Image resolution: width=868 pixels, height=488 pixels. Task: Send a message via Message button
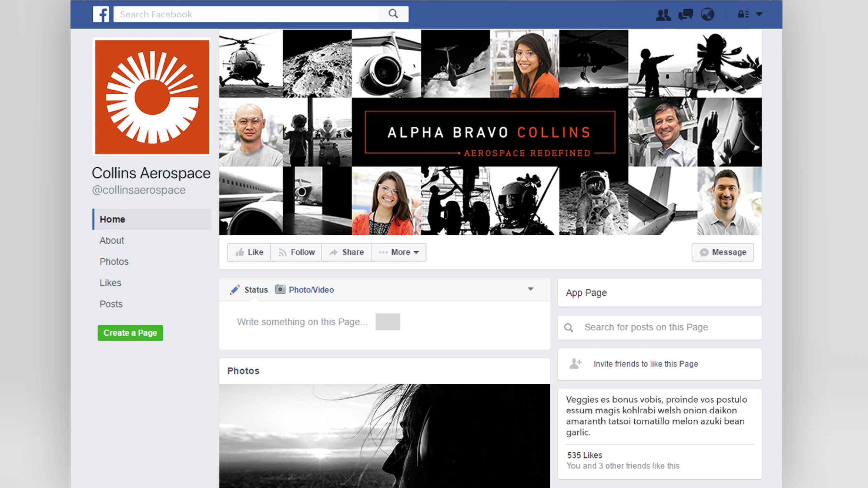[x=723, y=252]
